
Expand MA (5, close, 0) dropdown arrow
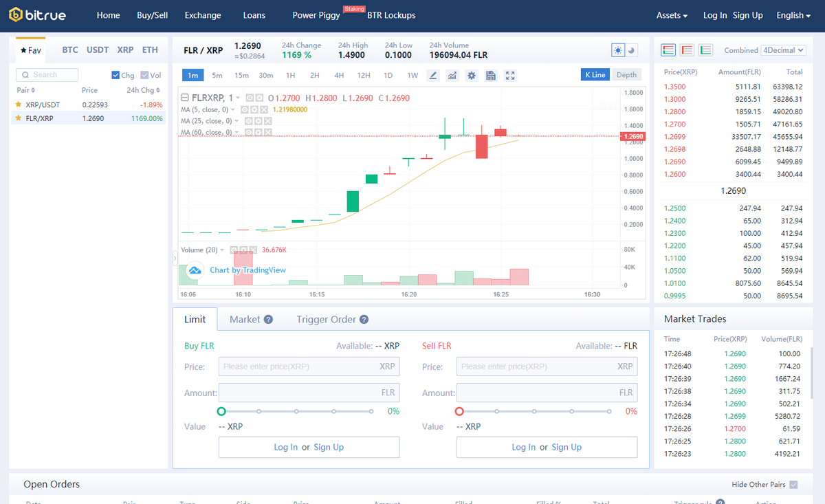click(233, 109)
